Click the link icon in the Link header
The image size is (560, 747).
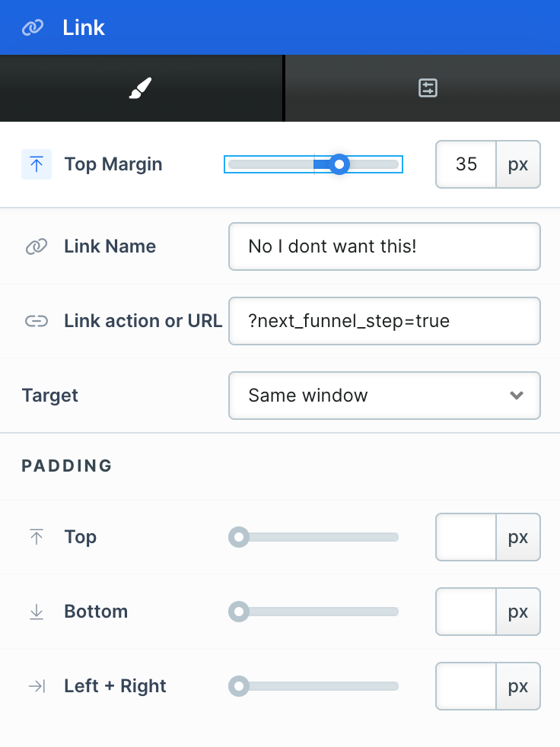tap(33, 27)
